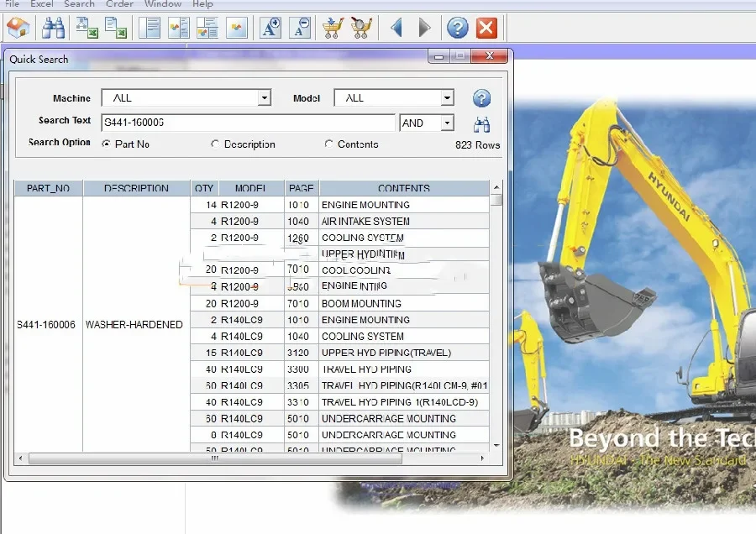Click the add to cart icon
756x534 pixels.
click(333, 28)
